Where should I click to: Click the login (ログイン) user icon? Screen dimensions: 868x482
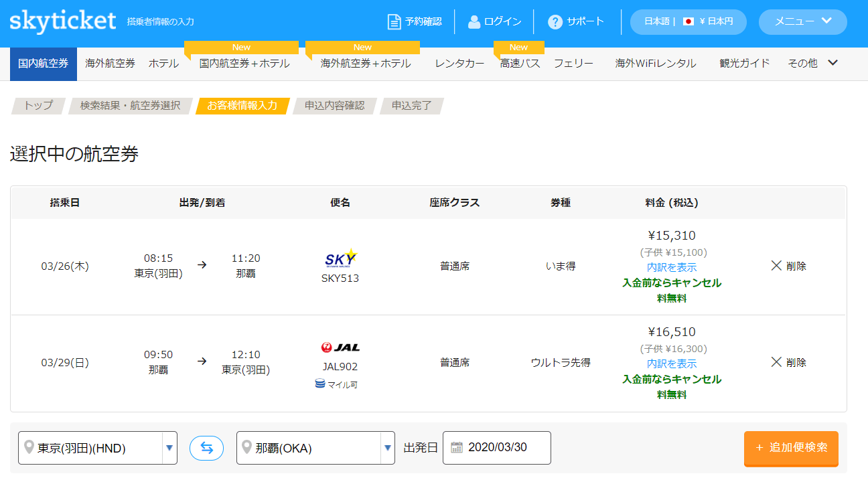tap(474, 21)
